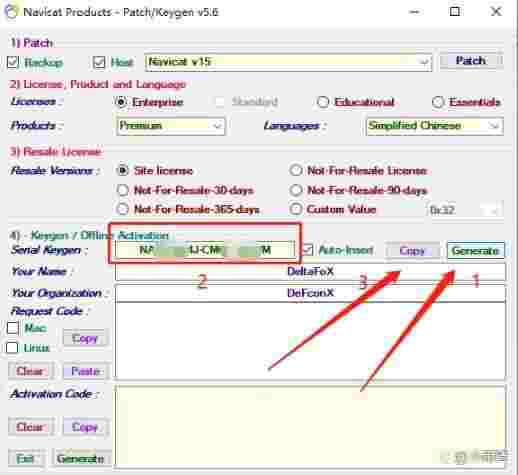The width and height of the screenshot is (518, 475).
Task: Click the Exit button
Action: 26,458
